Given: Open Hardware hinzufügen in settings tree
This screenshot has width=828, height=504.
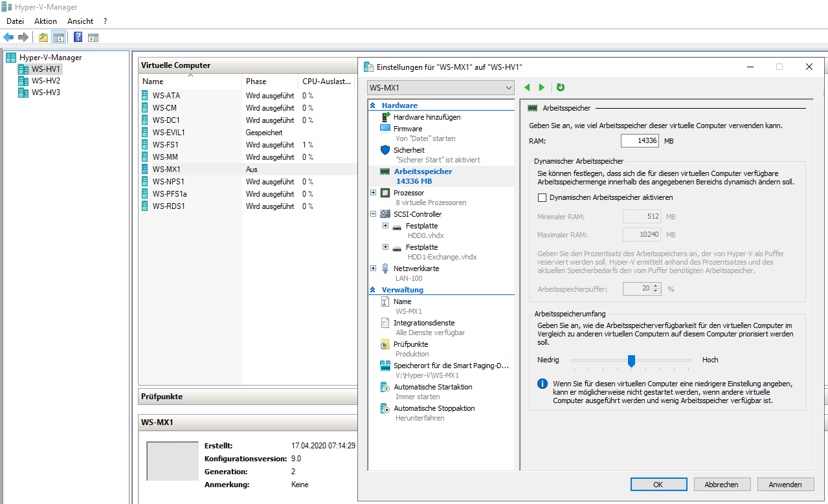Looking at the screenshot, I should (x=427, y=117).
